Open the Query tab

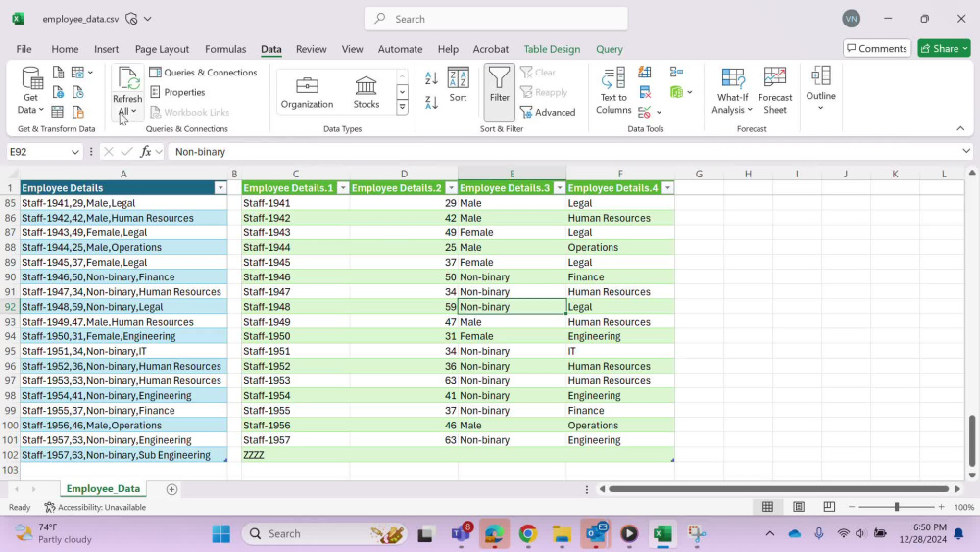coord(610,49)
